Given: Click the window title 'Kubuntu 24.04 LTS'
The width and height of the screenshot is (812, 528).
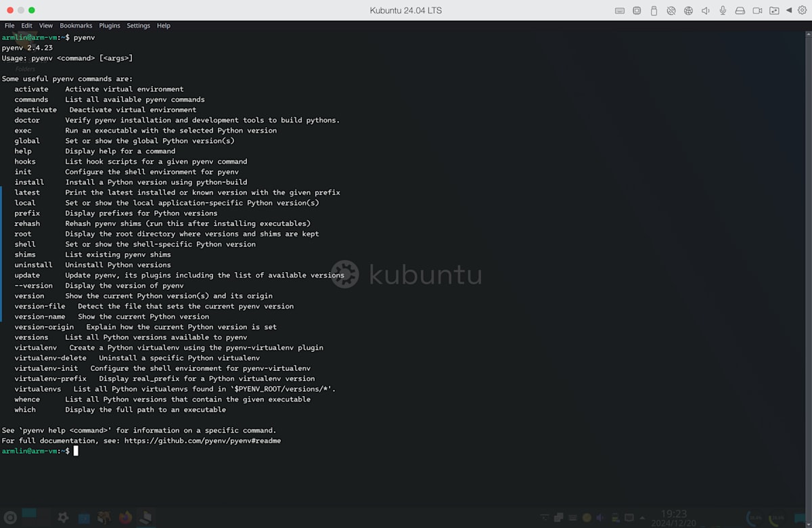Looking at the screenshot, I should tap(406, 11).
